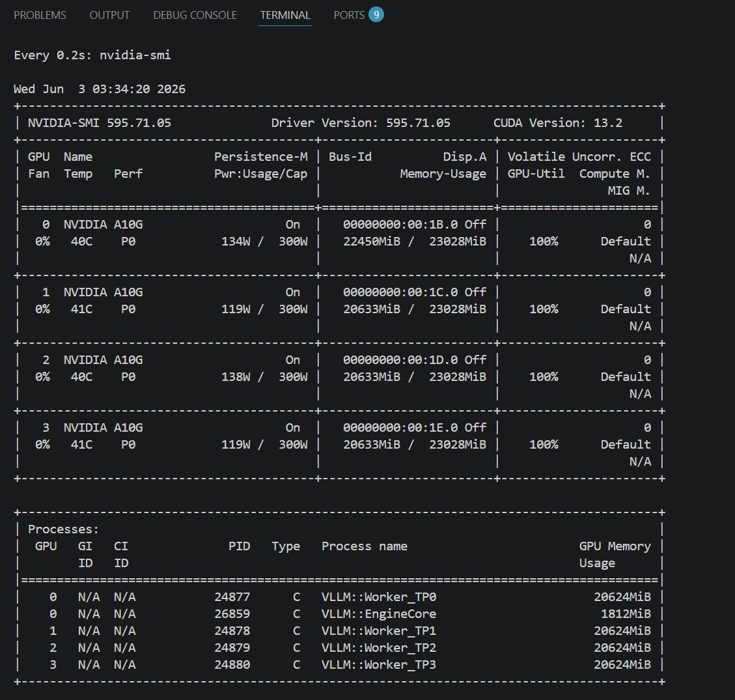This screenshot has height=700, width=735.
Task: Open the PORTS tab
Action: 349,15
